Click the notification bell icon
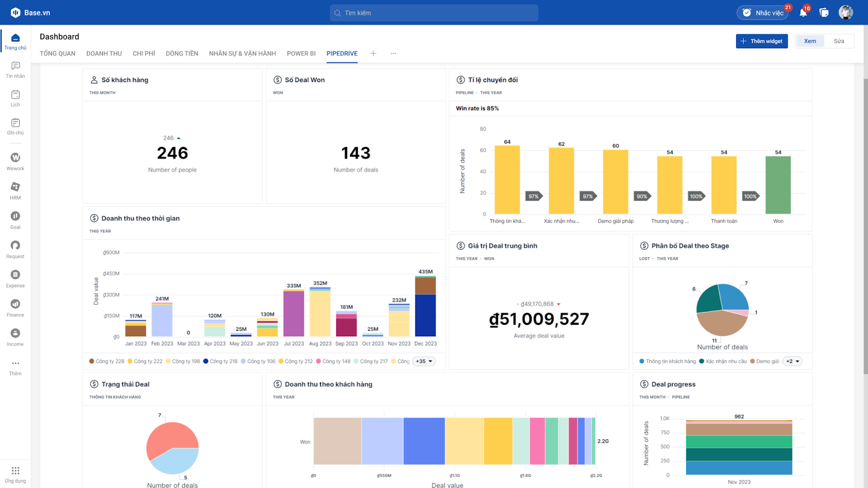 (x=803, y=12)
